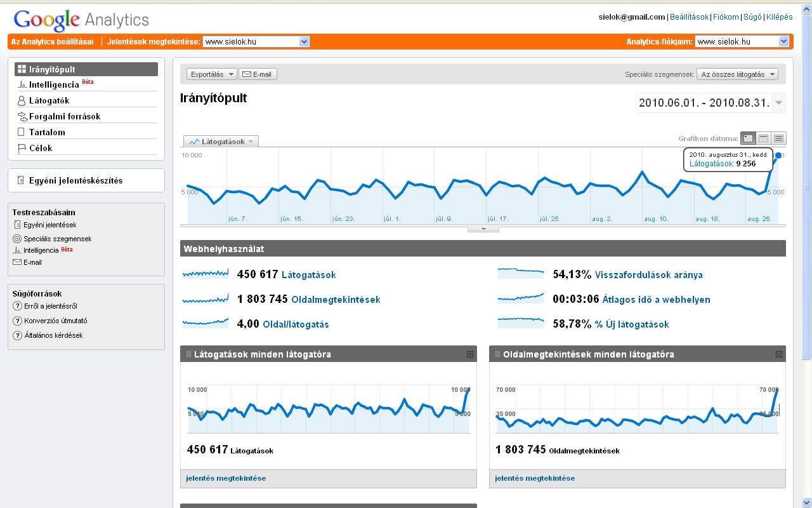Close the Oldalmegtekintések minden látogatóra widget
This screenshot has width=812, height=508.
[x=778, y=354]
